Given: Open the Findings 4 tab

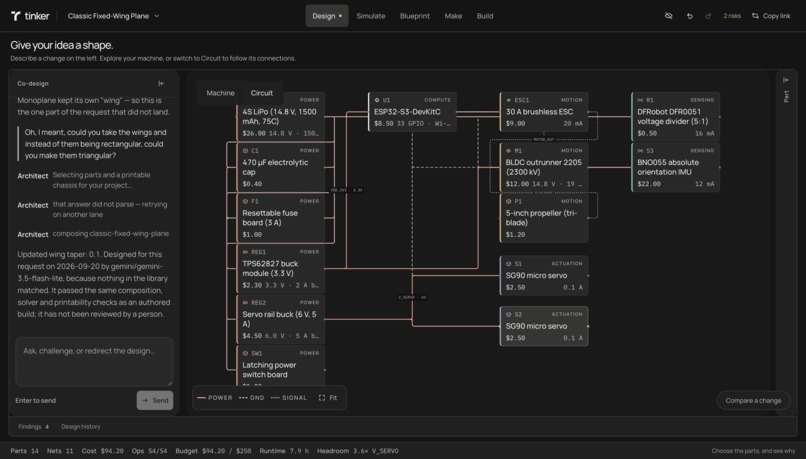Looking at the screenshot, I should [x=33, y=427].
